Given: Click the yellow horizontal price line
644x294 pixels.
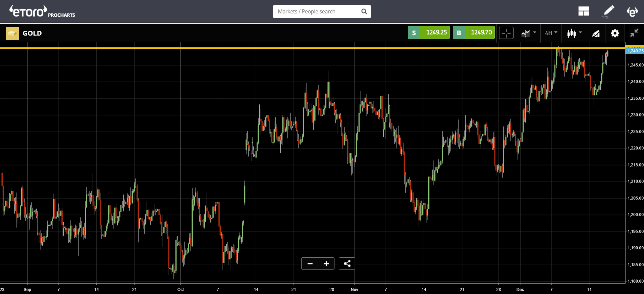Looking at the screenshot, I should pyautogui.click(x=312, y=48).
